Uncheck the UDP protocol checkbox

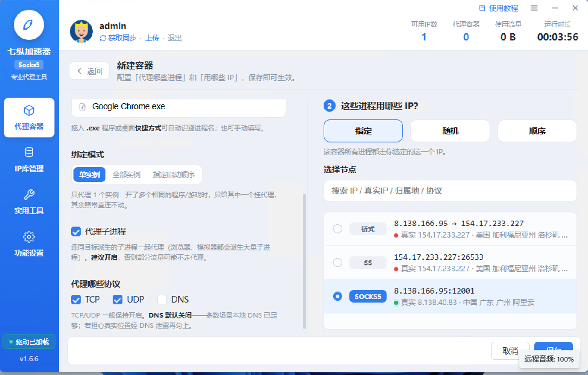tap(117, 299)
